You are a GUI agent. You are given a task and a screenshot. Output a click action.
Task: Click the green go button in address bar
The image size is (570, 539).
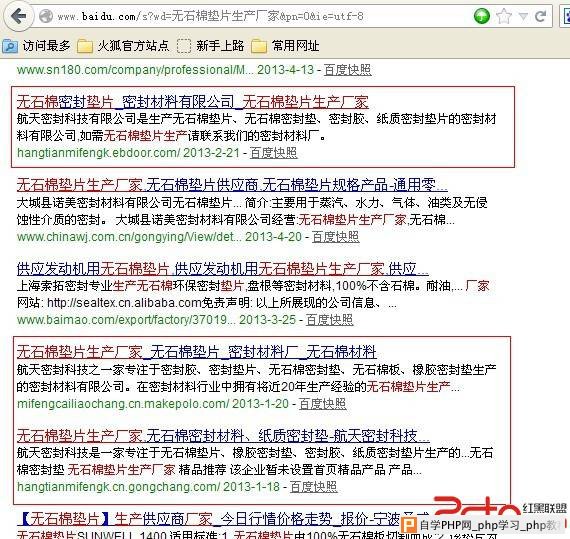(x=482, y=16)
